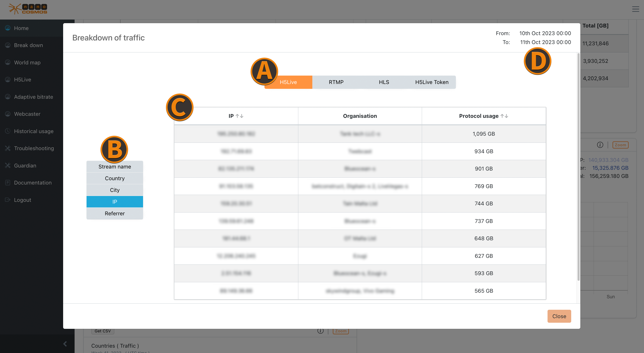Click the Guardian tools icon

click(x=8, y=165)
